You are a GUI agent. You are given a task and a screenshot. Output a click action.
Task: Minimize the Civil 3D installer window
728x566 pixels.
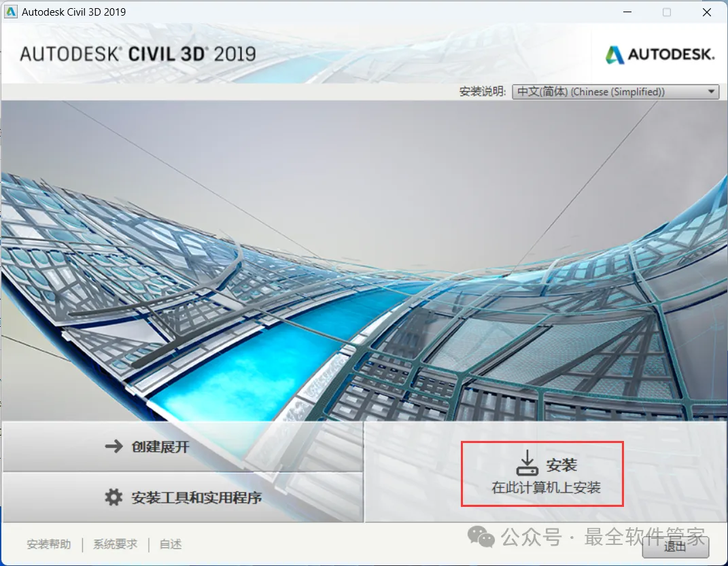point(627,12)
